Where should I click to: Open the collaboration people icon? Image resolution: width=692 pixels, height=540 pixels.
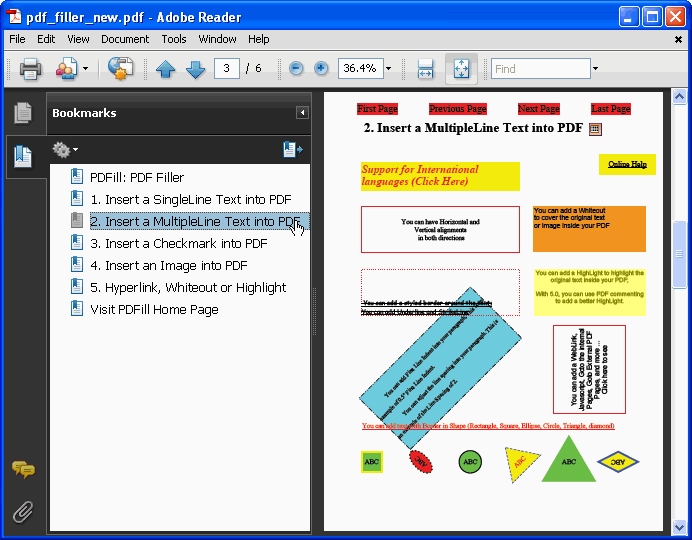[x=67, y=69]
